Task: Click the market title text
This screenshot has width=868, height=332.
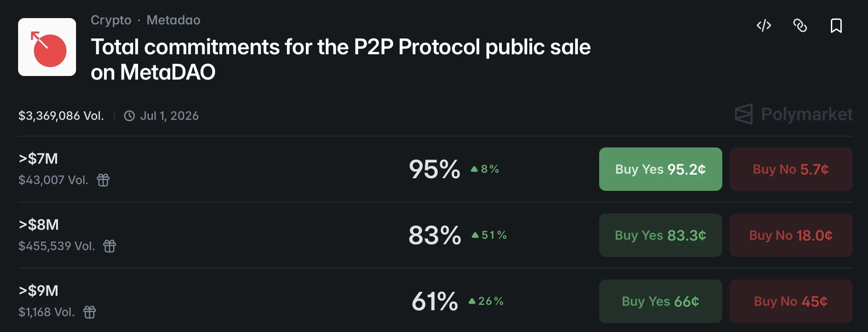Action: (x=341, y=59)
